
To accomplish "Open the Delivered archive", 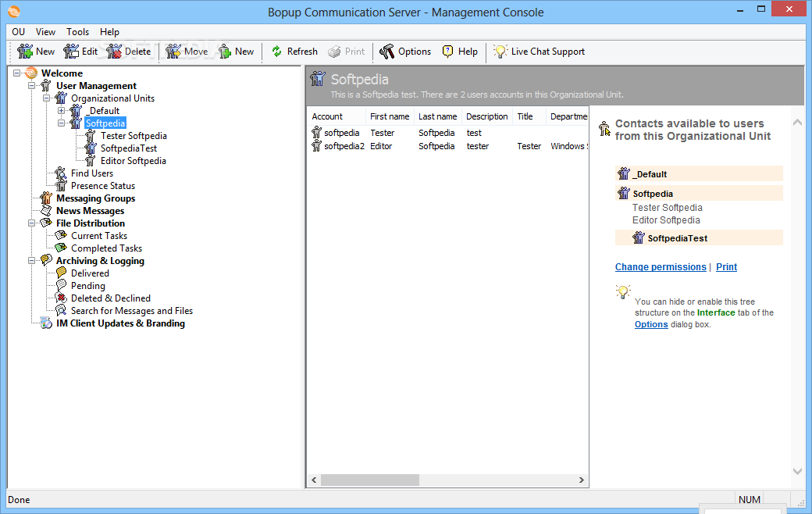I will 90,273.
